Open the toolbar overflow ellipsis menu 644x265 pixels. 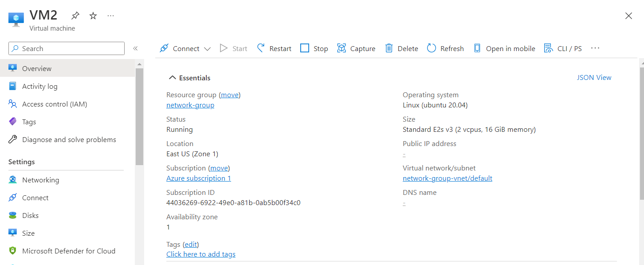(x=595, y=48)
